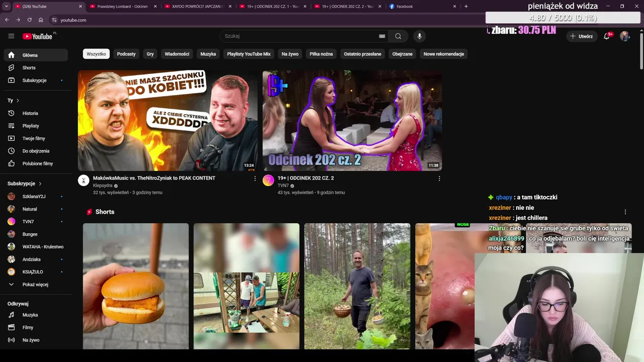Open Twoje filmy in the sidebar
Image resolution: width=644 pixels, height=362 pixels.
coord(36,138)
